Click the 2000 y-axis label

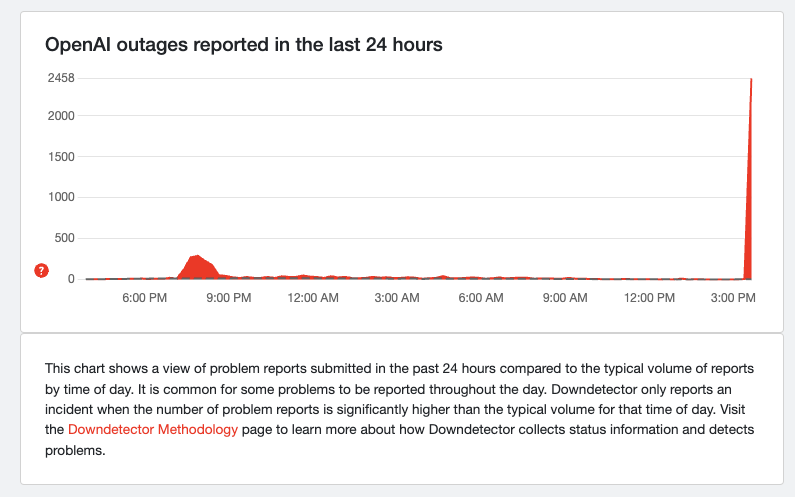pos(60,116)
